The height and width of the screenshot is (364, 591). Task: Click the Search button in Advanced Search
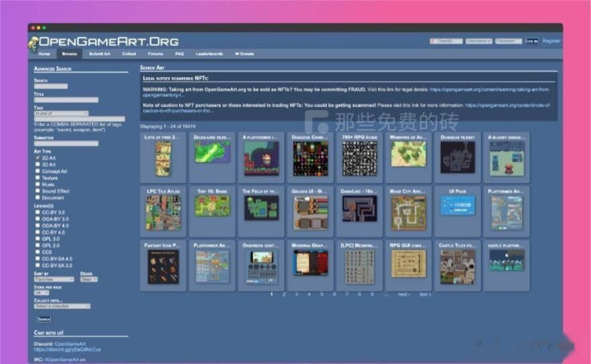click(x=44, y=319)
